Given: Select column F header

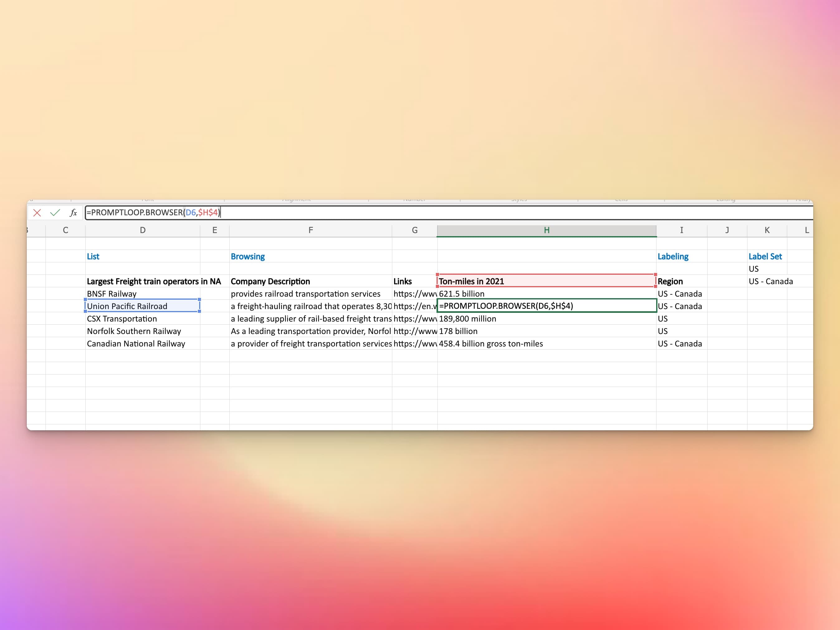Looking at the screenshot, I should [x=310, y=230].
